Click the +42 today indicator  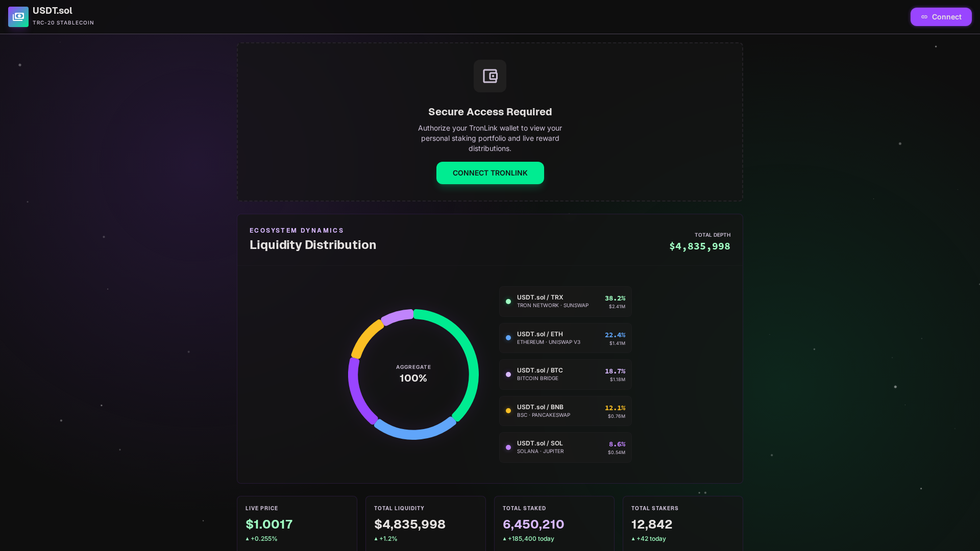[649, 539]
